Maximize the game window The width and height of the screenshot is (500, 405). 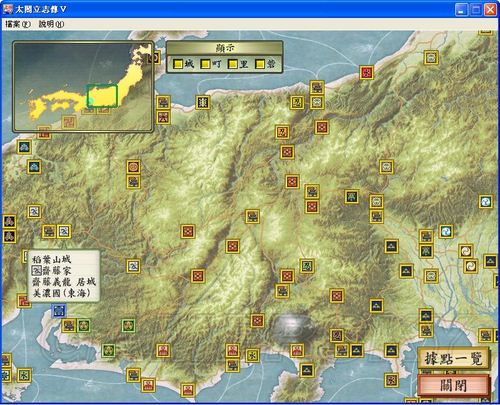tap(476, 10)
